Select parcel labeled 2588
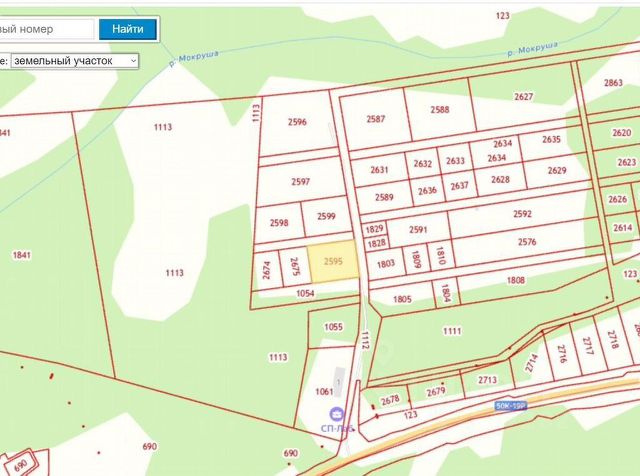Viewport: 640px width, 476px height. point(440,109)
